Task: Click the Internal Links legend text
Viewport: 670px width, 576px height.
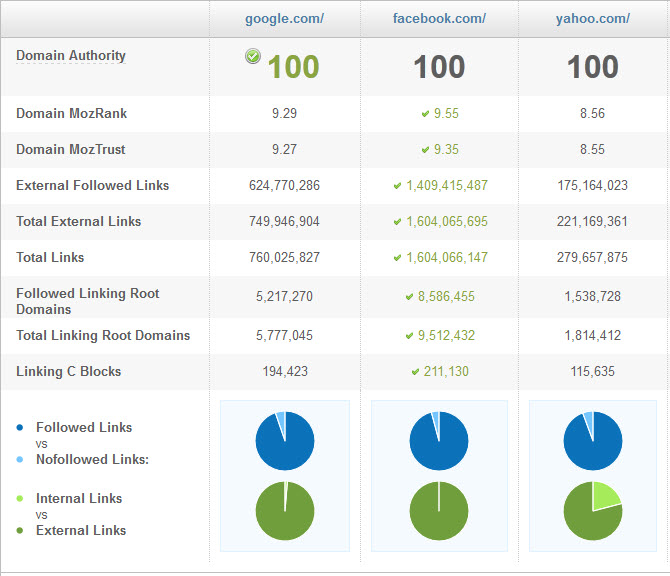Action: tap(79, 498)
